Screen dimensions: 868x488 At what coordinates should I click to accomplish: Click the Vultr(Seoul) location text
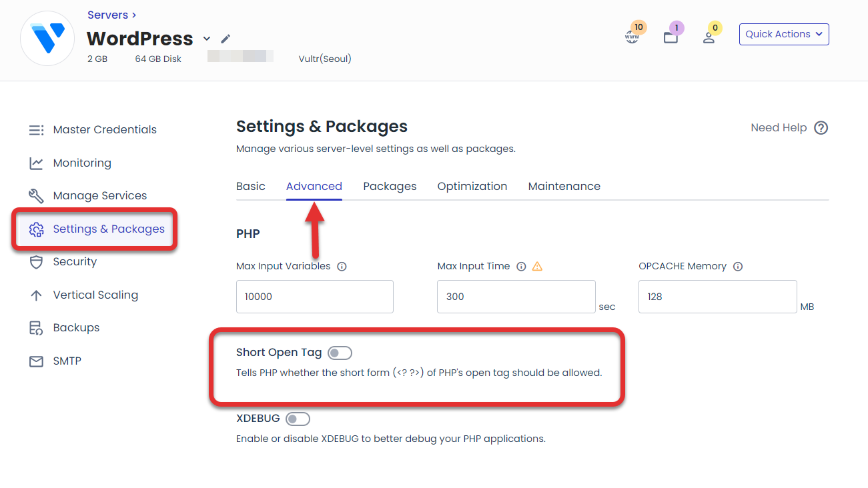click(x=325, y=59)
